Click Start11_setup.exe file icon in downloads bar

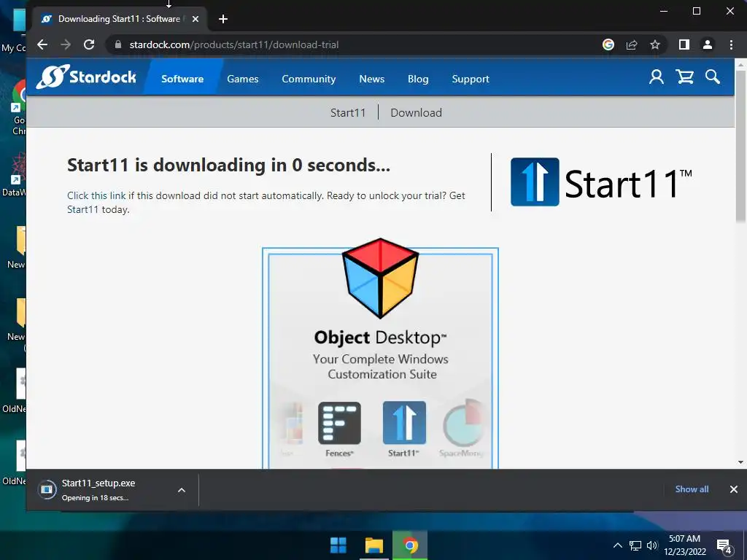pyautogui.click(x=47, y=489)
